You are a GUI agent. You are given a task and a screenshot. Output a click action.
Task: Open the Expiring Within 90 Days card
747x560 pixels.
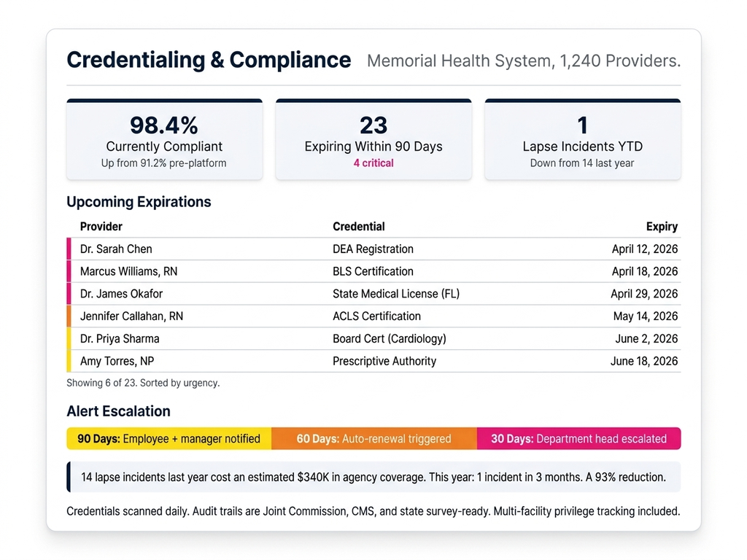373,139
